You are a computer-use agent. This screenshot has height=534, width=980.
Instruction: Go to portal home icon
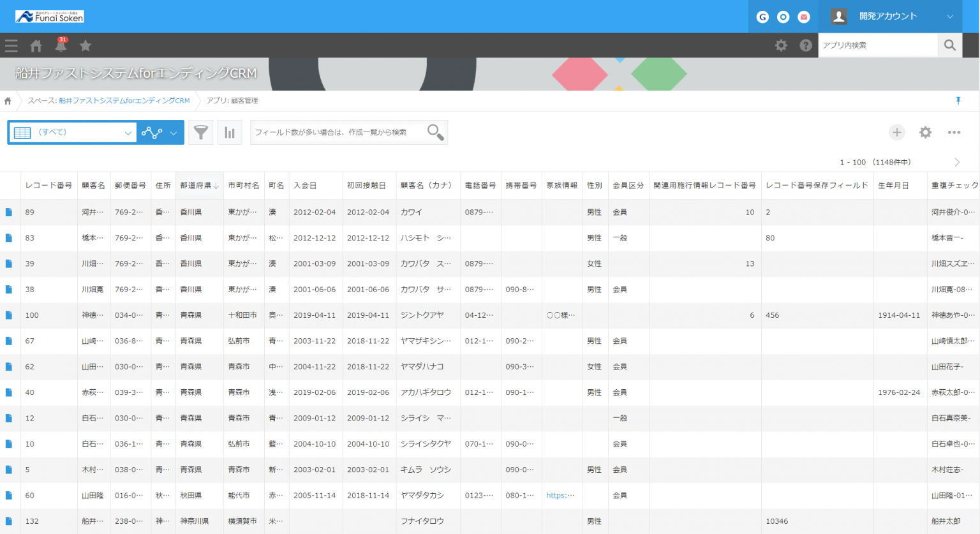point(36,46)
